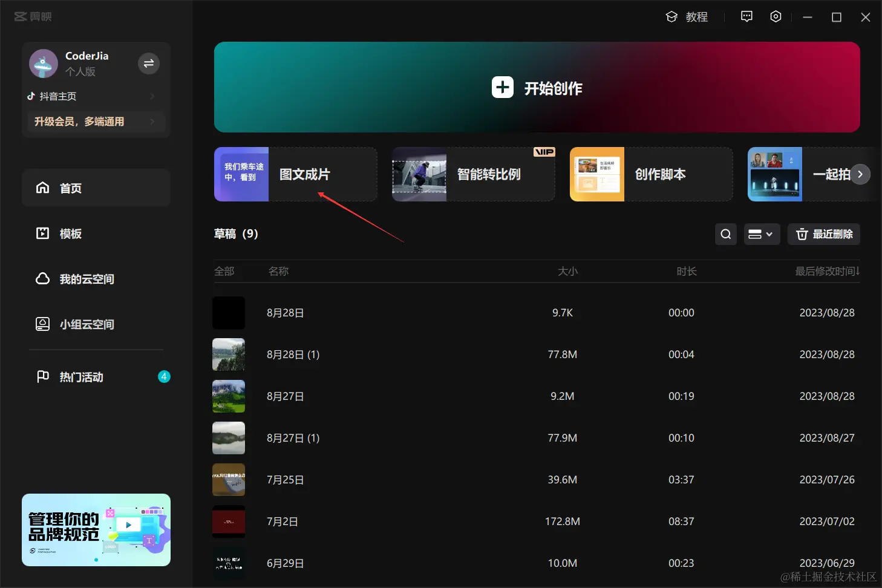Sort by 名称 name column
882x588 pixels.
click(x=278, y=271)
